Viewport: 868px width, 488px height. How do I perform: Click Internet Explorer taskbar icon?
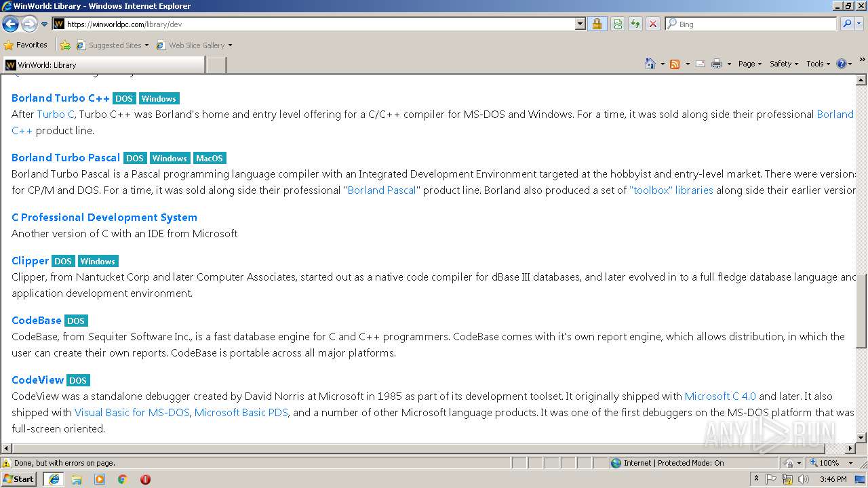tap(54, 479)
